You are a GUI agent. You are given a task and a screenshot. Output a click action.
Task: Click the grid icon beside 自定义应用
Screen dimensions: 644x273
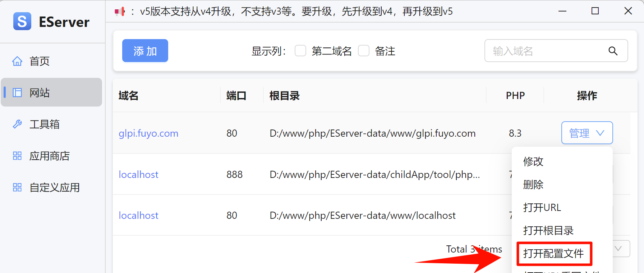click(x=17, y=187)
